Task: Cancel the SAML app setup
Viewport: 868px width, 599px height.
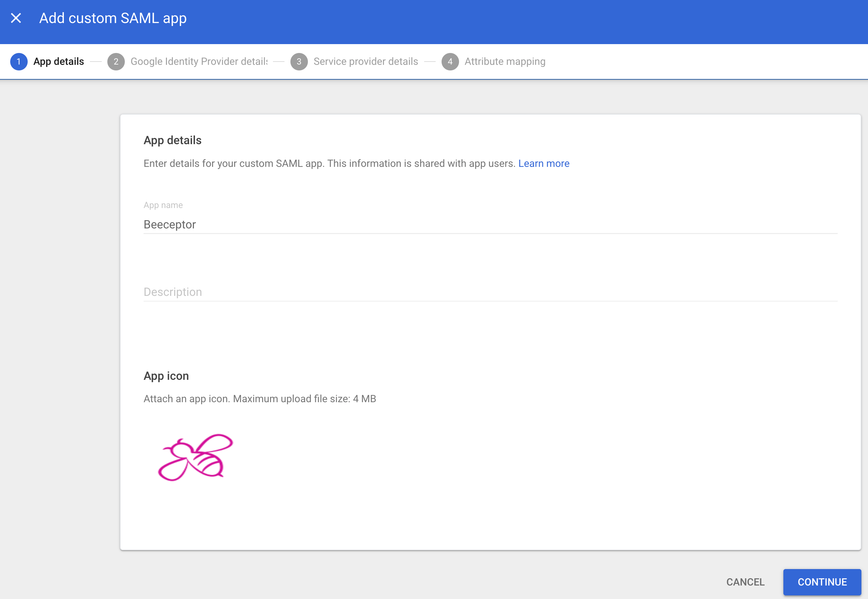Action: [x=745, y=582]
